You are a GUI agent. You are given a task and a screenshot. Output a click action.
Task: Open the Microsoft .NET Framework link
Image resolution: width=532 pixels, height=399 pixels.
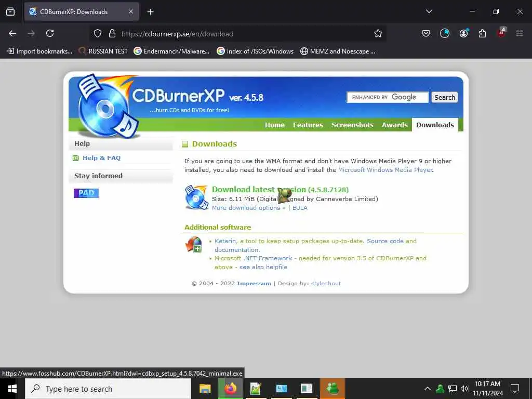(253, 258)
